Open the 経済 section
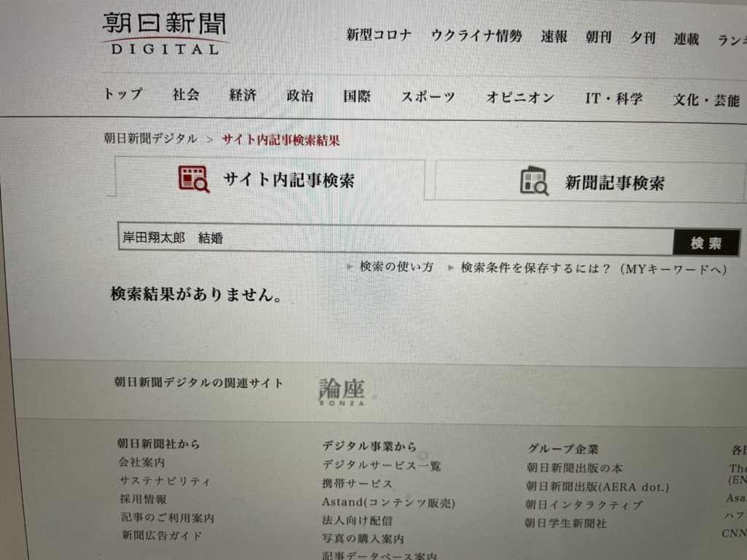 [x=243, y=96]
